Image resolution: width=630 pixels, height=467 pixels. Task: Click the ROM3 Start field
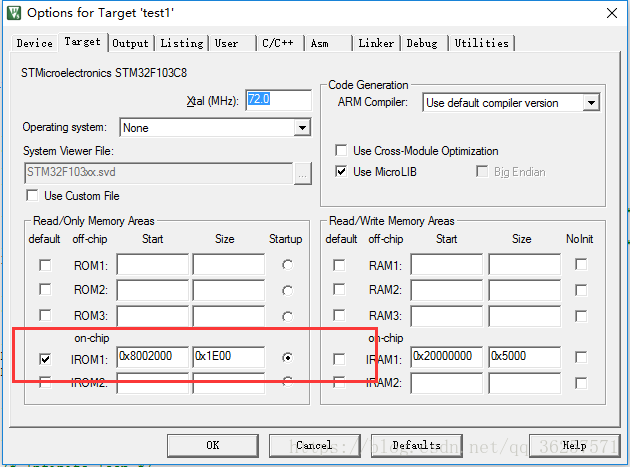pos(152,316)
